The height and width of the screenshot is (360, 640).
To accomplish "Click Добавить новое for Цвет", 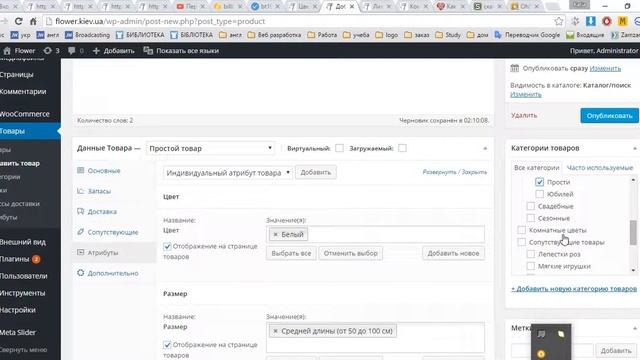I will tap(453, 253).
